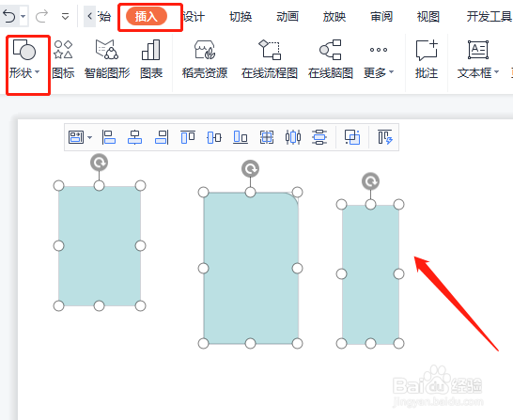
Task: Click the left chevron to scroll ribbon tabs
Action: coord(89,16)
